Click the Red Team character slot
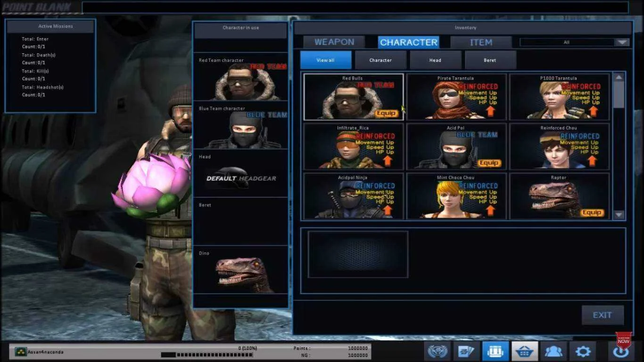This screenshot has height=362, width=644. 240,77
